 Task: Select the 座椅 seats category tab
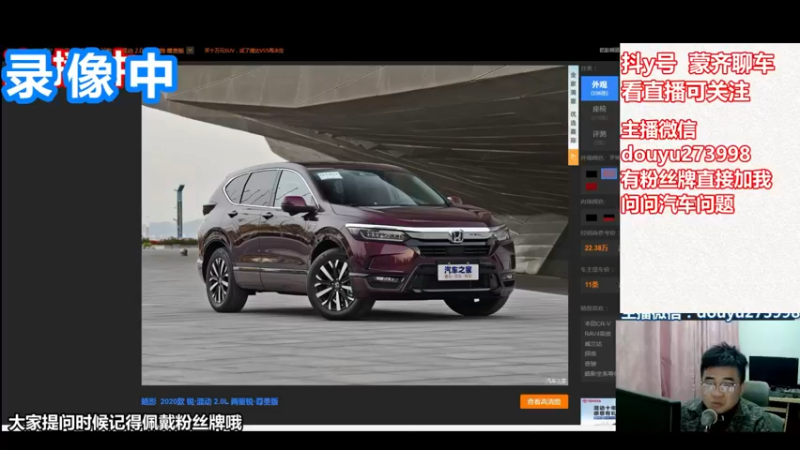(599, 113)
